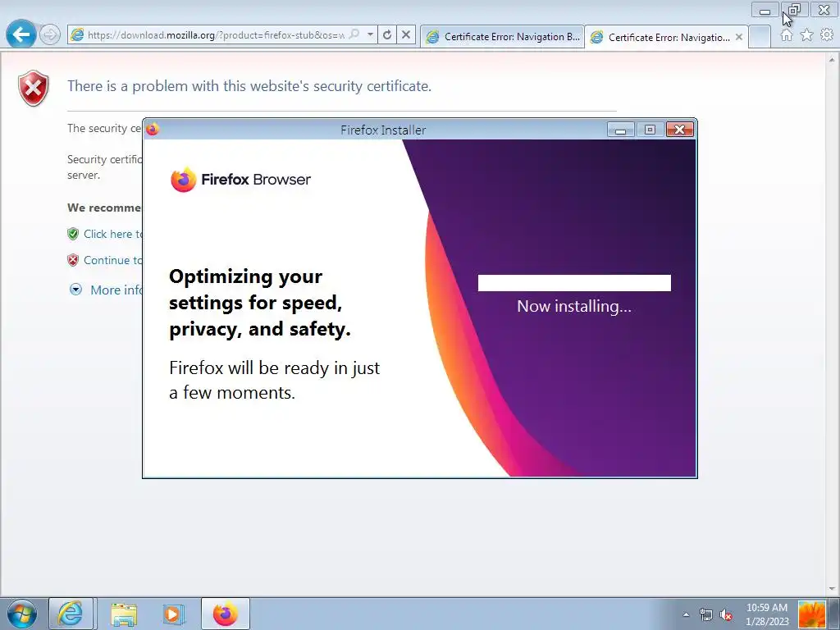Open the IE Tools gear menu
This screenshot has height=630, width=840.
pos(827,34)
